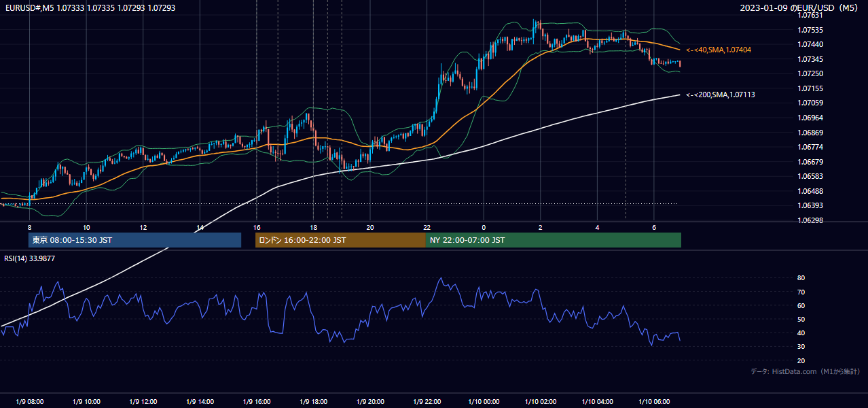868x408 pixels.
Task: Click RSI scale label 40
Action: [x=801, y=333]
